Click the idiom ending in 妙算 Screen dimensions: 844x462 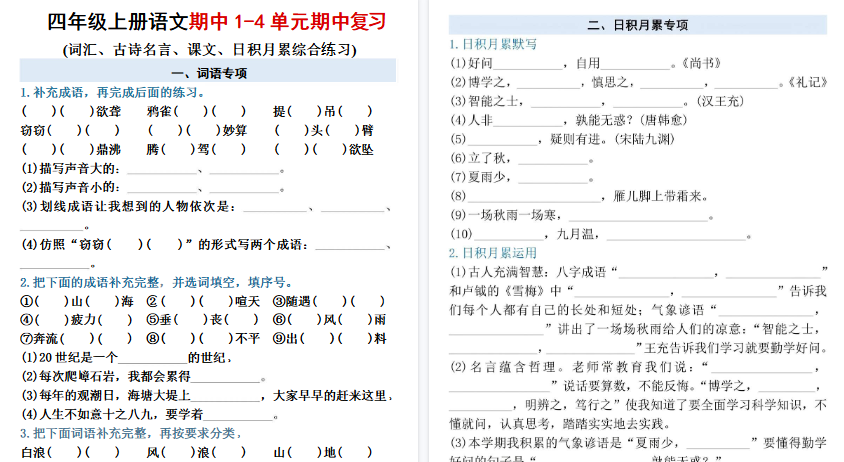[x=197, y=130]
